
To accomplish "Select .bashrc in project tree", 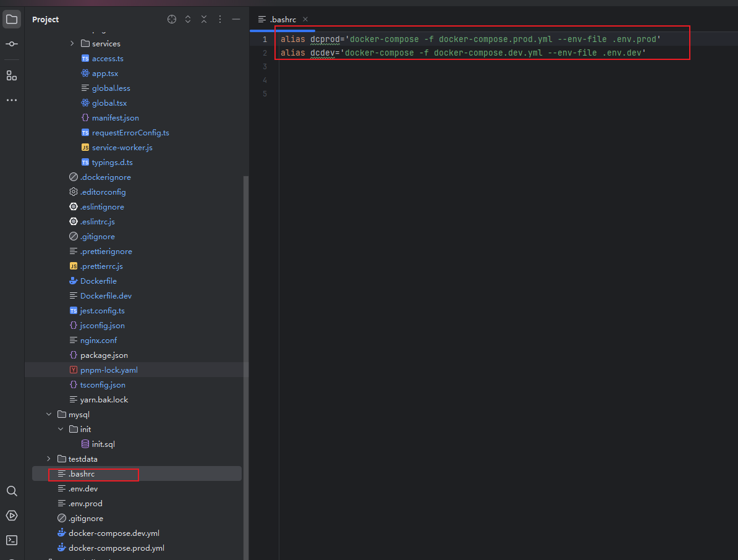I will (82, 474).
